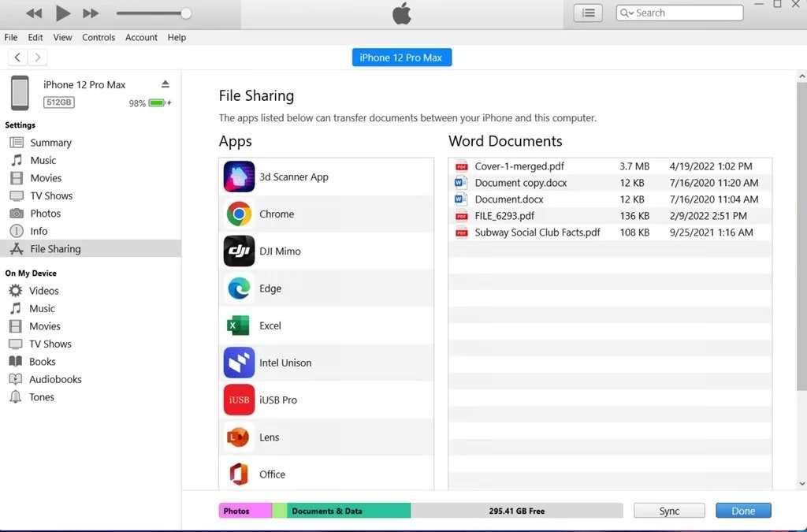This screenshot has width=807, height=532.
Task: Choose the DJI Mimo app icon
Action: 239,251
